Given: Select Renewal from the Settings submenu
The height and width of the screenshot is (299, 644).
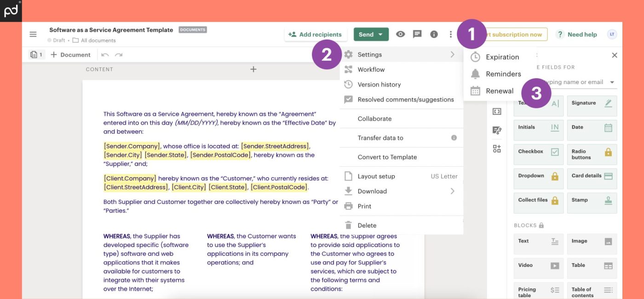Looking at the screenshot, I should click(x=500, y=90).
